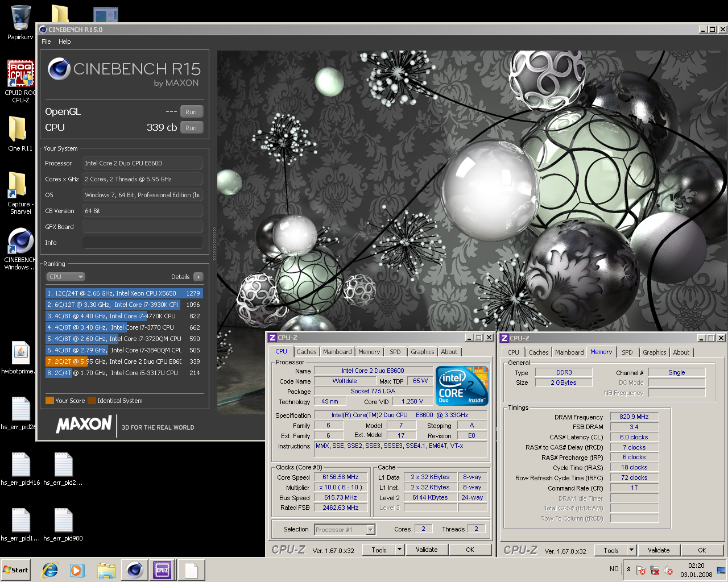Open Tools dropdown arrow in right CPU-Z window
Image resolution: width=728 pixels, height=582 pixels.
[x=631, y=550]
